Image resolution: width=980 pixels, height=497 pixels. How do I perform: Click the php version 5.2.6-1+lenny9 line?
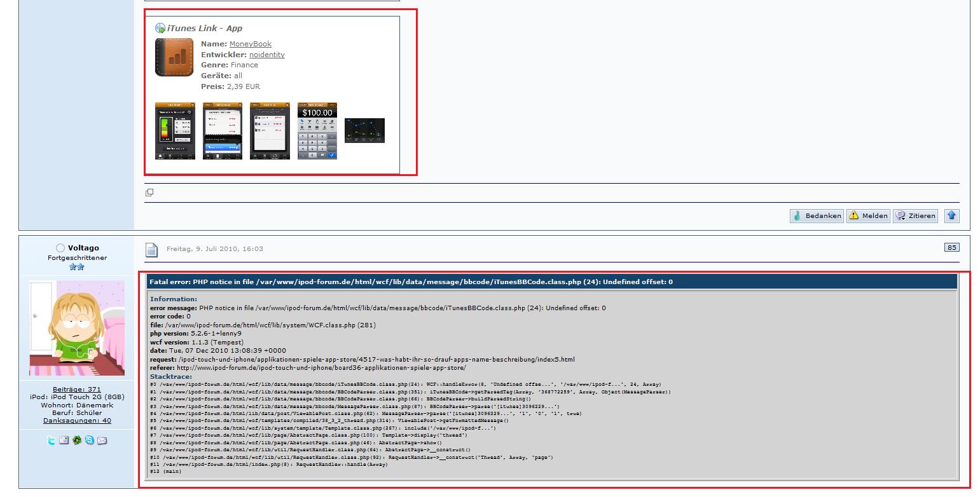(196, 334)
